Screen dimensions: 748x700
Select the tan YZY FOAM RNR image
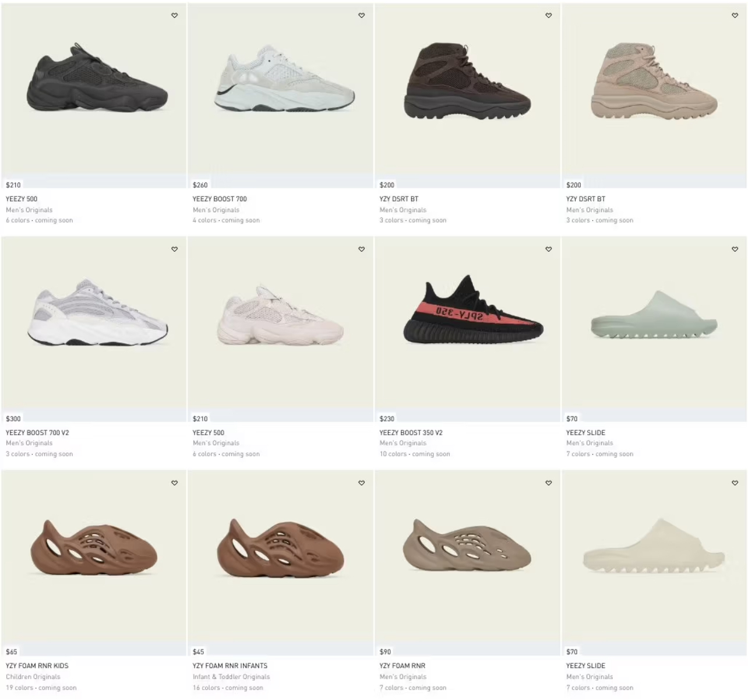coord(467,544)
